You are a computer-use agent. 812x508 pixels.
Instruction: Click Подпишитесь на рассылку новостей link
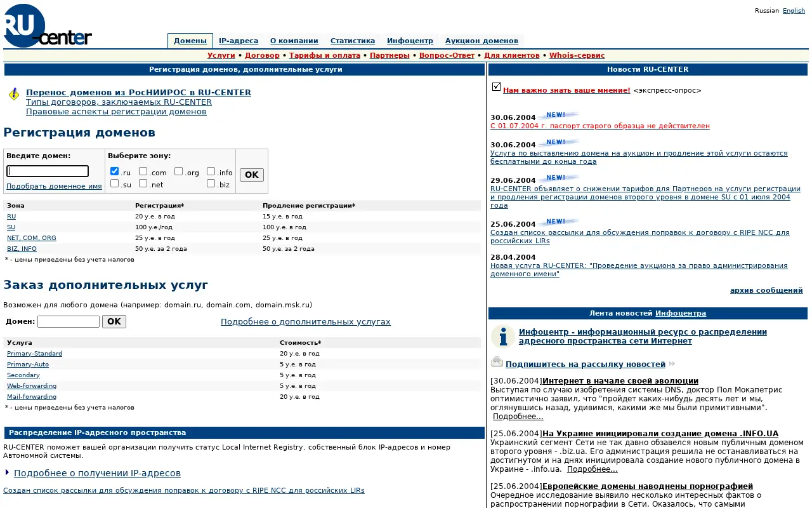tap(586, 364)
